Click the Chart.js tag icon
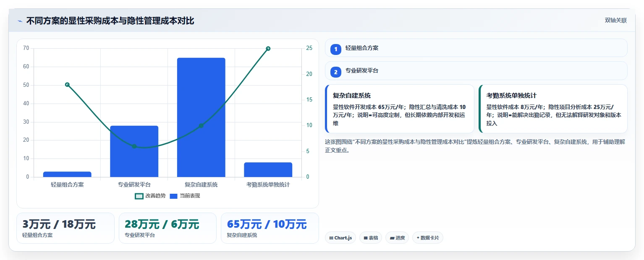The width and height of the screenshot is (644, 260). pos(331,238)
